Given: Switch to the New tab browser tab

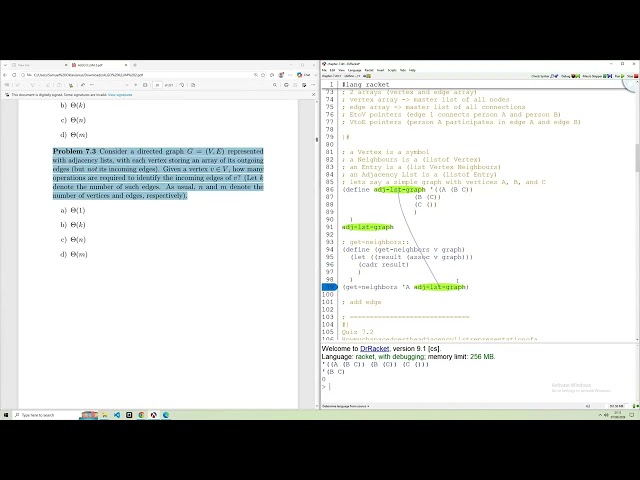Looking at the screenshot, I should click(x=38, y=65).
